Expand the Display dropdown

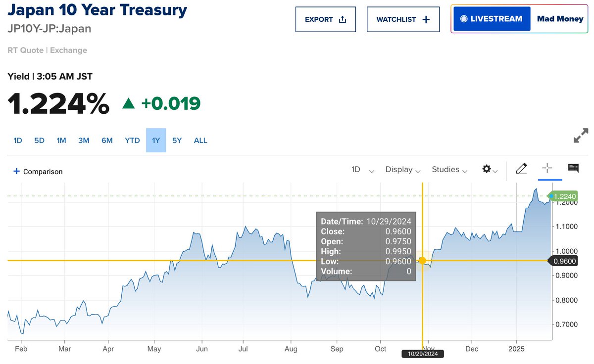(x=403, y=170)
